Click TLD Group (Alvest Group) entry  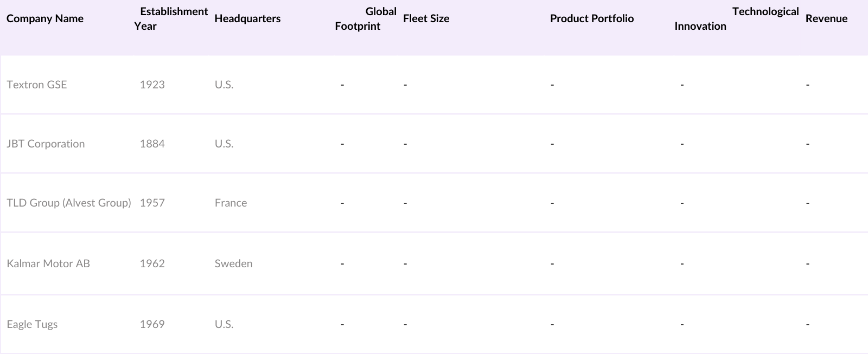(69, 203)
